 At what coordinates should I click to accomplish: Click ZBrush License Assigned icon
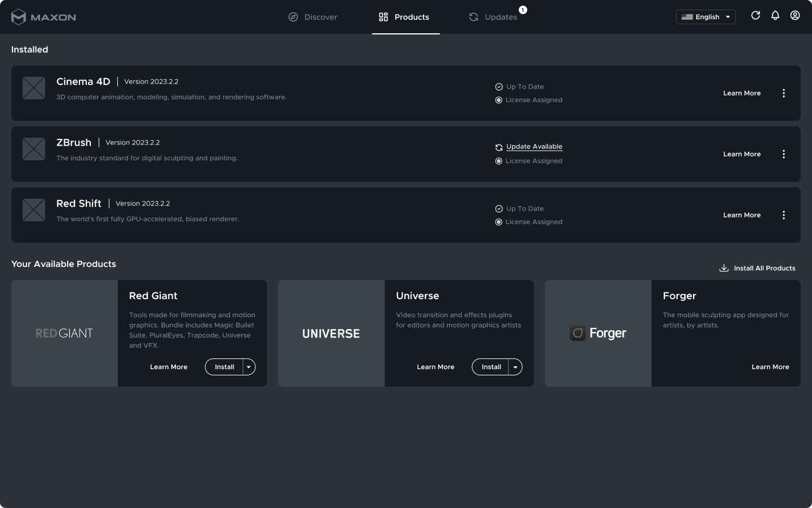498,161
